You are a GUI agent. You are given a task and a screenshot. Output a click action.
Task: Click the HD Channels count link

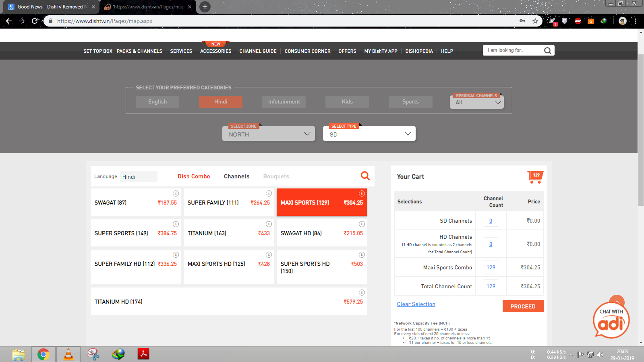point(491,244)
